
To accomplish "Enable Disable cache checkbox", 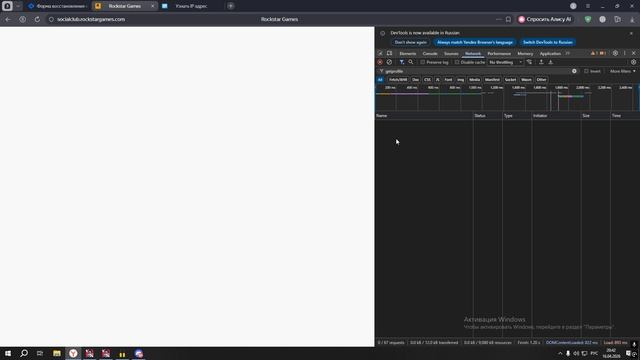I will click(x=457, y=62).
